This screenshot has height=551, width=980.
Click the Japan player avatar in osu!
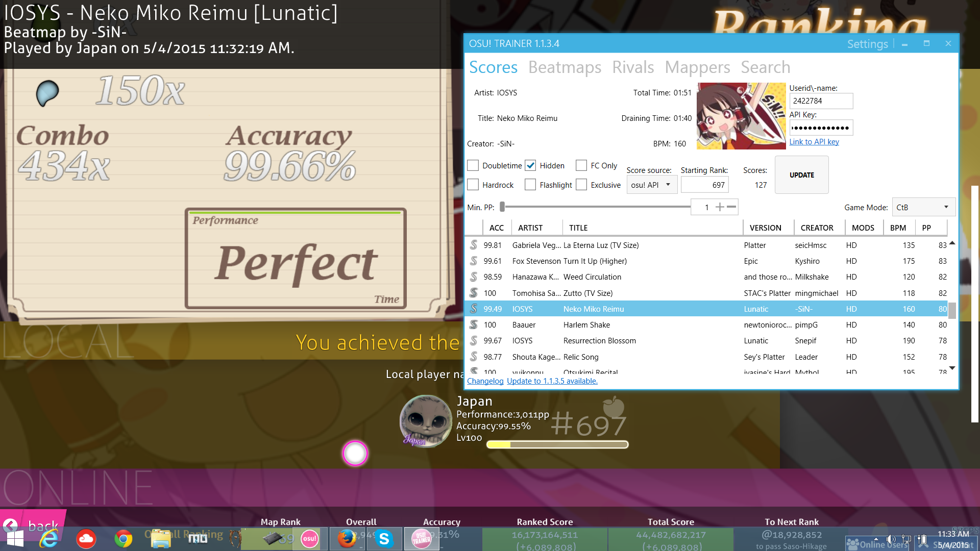coord(426,421)
